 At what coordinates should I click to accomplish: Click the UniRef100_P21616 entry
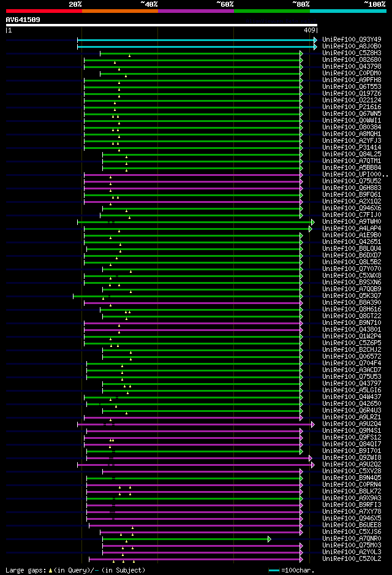(x=352, y=107)
